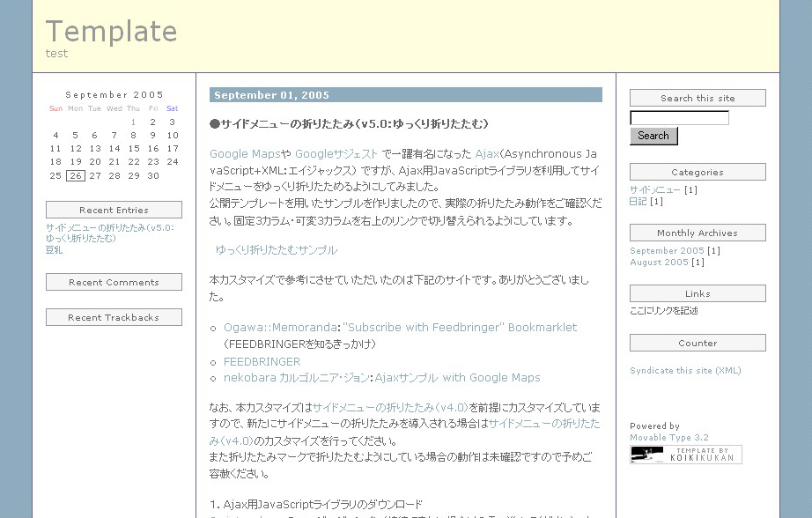Viewport: 812px width, 518px height.
Task: Toggle the Categories sidebar header
Action: pyautogui.click(x=697, y=173)
